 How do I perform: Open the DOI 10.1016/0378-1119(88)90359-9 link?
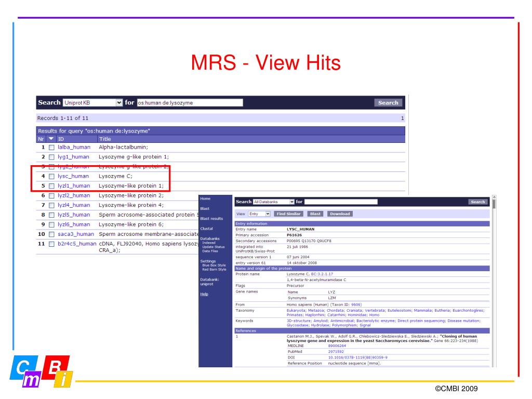click(x=357, y=357)
